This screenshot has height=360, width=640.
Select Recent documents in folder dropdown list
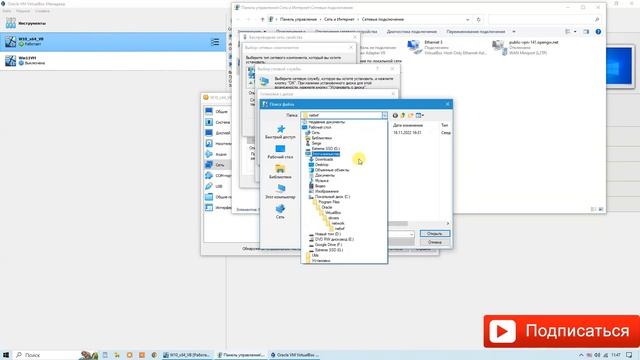coord(327,122)
